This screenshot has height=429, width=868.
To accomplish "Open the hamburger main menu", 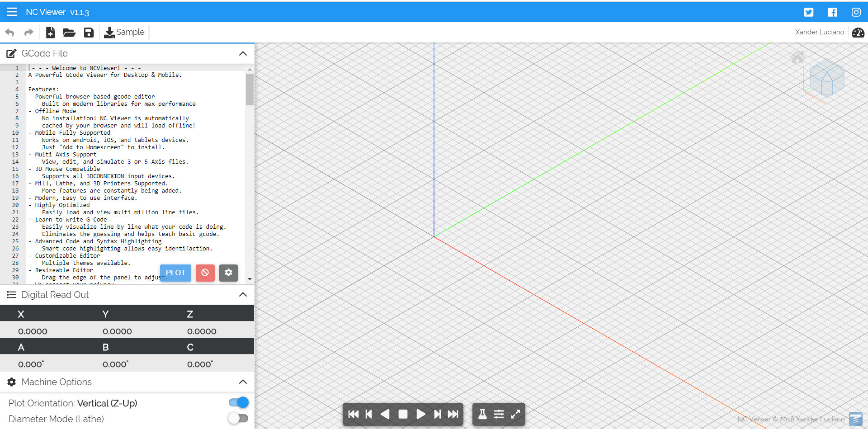I will [x=12, y=12].
